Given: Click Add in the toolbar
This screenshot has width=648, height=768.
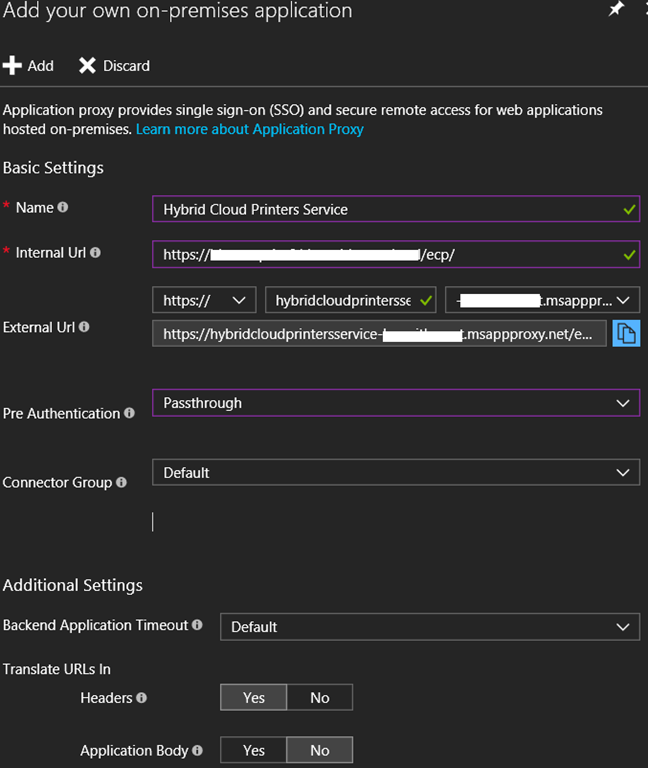Looking at the screenshot, I should [28, 66].
